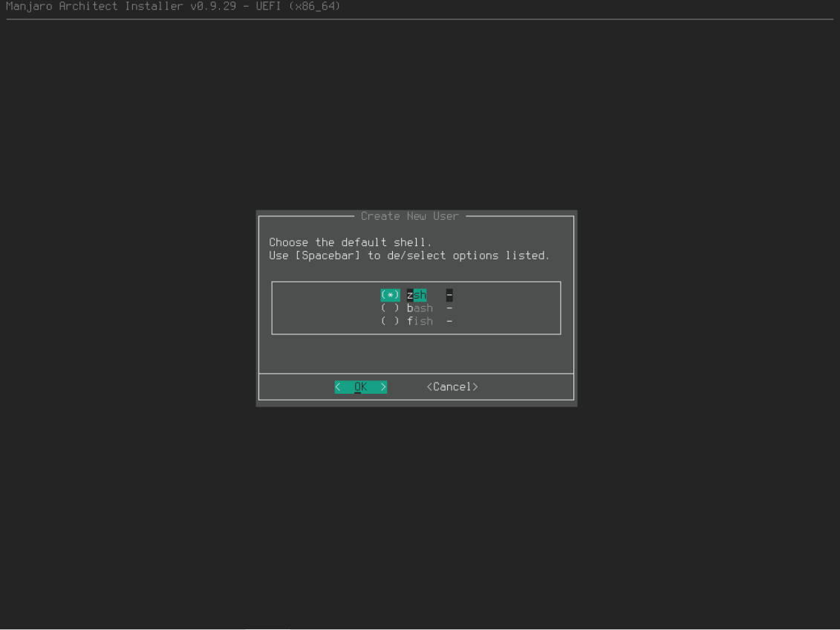This screenshot has width=840, height=630.
Task: Click the dash beside the fish entry
Action: 449,321
